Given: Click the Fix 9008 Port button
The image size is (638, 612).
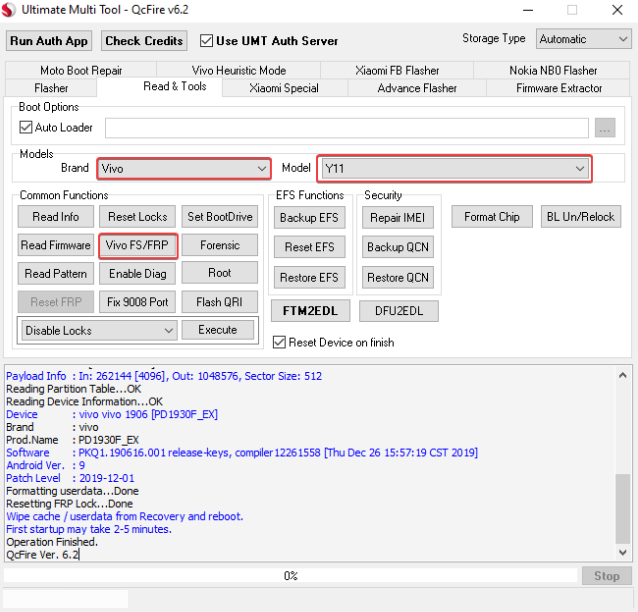Looking at the screenshot, I should click(x=138, y=302).
